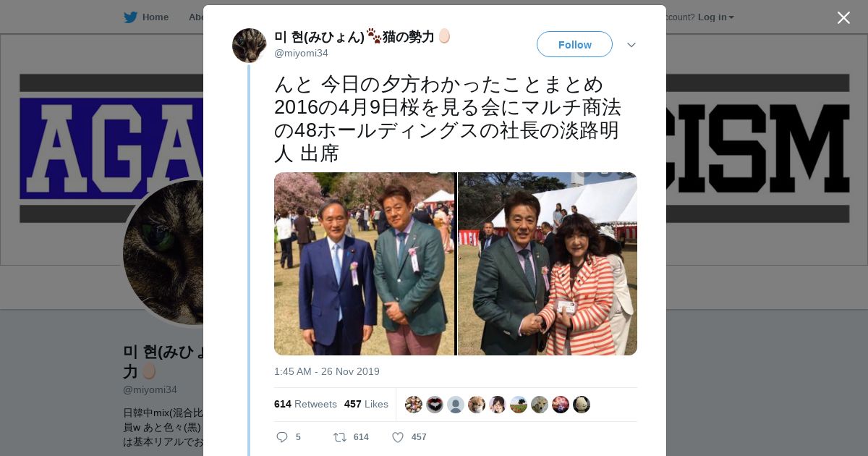Open left photo of two men
868x456 pixels.
(x=365, y=263)
